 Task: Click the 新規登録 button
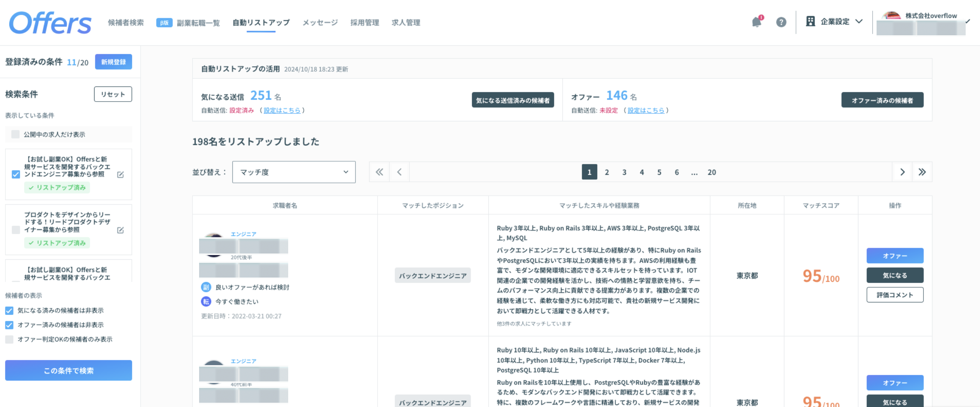pyautogui.click(x=113, y=62)
